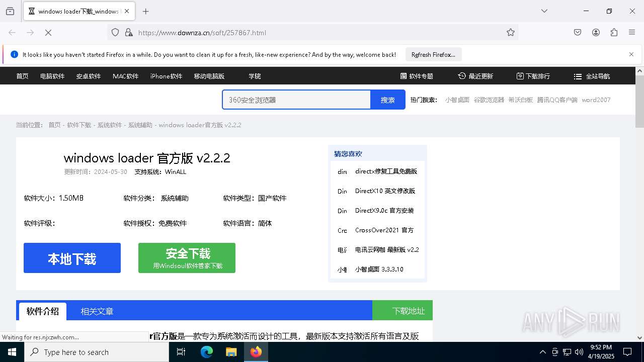Image resolution: width=644 pixels, height=362 pixels.
Task: Open volume control in system tray
Action: click(579, 352)
